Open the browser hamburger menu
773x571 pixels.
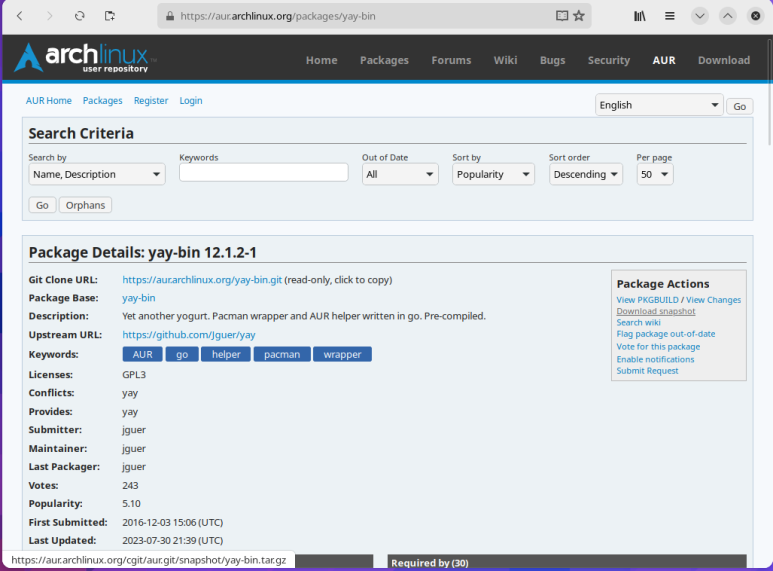[669, 16]
